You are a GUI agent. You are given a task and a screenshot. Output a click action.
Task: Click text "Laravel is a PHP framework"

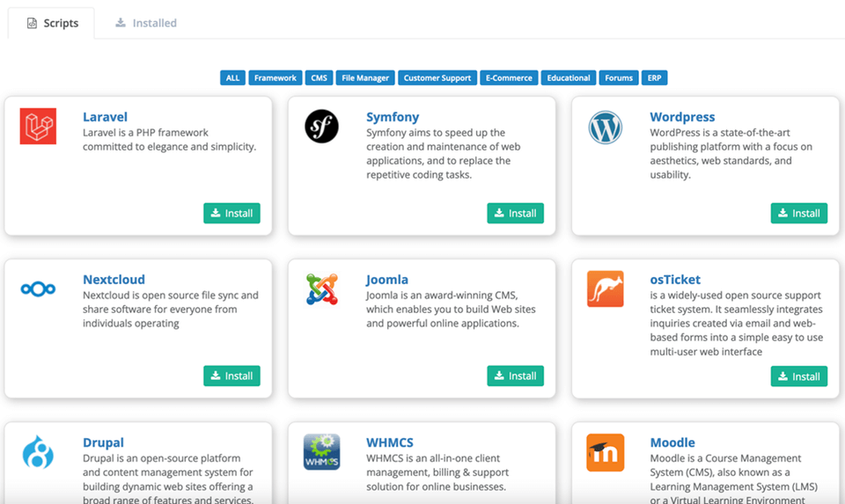point(145,133)
